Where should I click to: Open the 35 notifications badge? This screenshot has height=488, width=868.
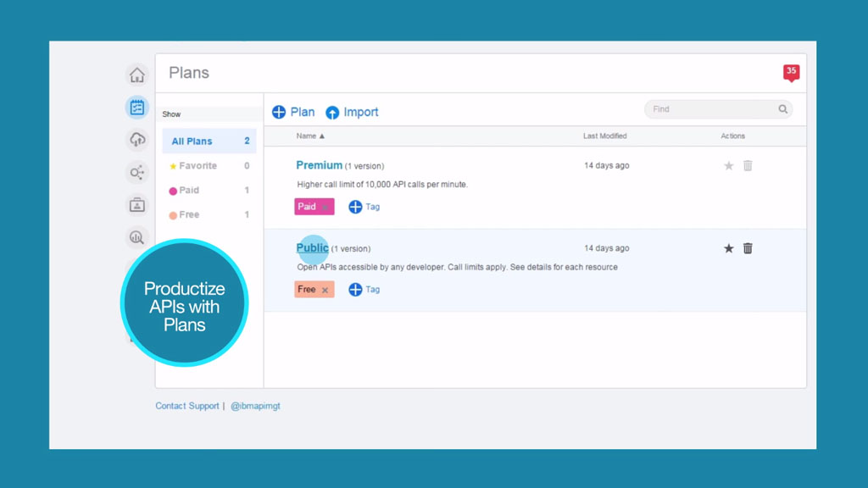click(x=791, y=73)
